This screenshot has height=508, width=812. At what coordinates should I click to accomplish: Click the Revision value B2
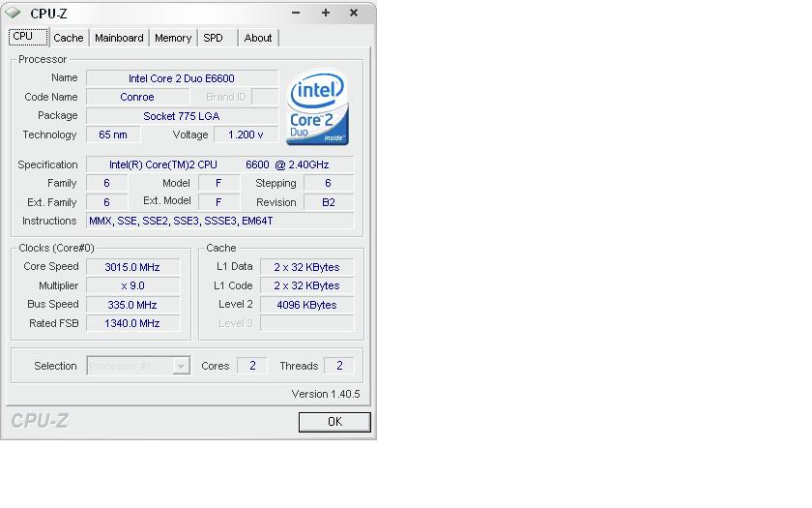click(329, 202)
